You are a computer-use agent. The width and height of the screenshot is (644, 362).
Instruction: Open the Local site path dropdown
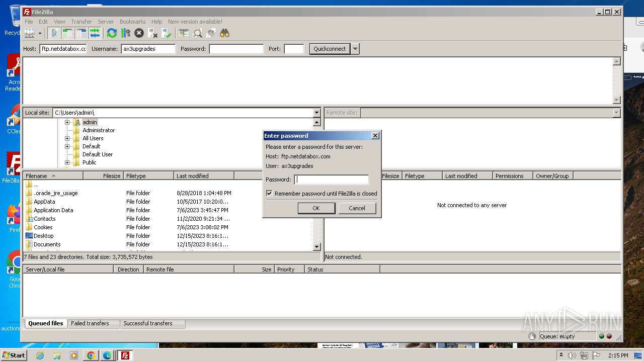(316, 113)
